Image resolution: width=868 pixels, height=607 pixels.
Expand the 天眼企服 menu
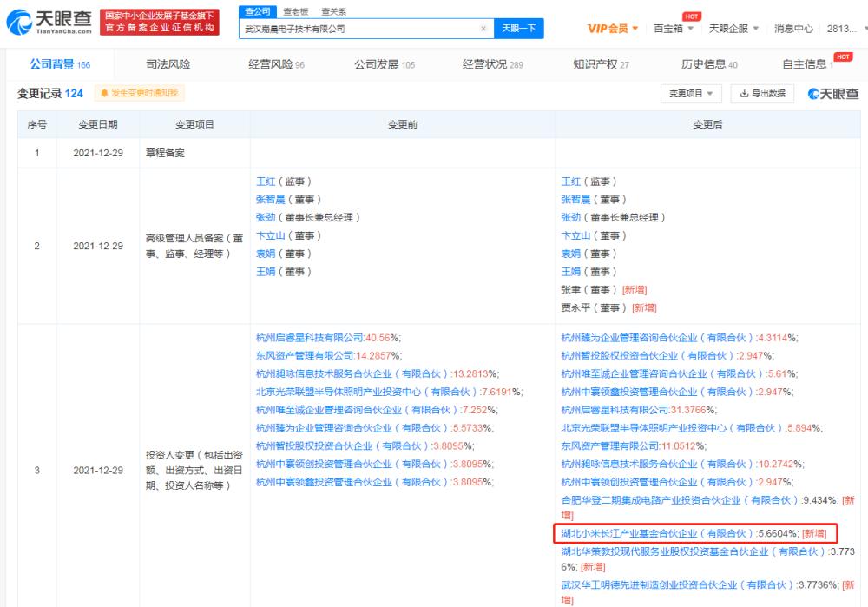[x=733, y=29]
